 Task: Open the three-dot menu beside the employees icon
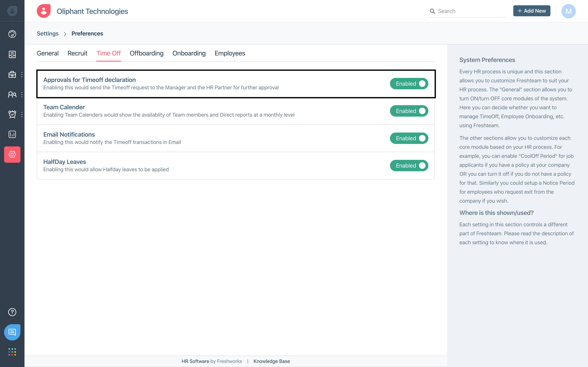point(22,95)
